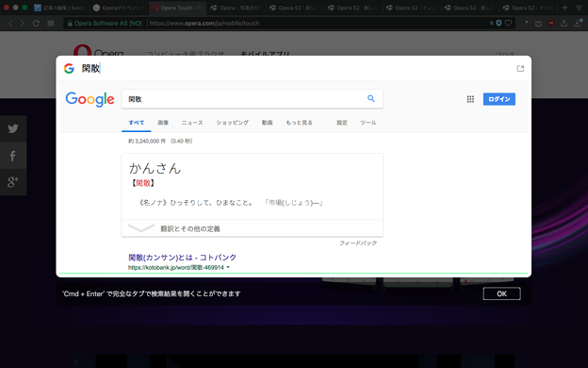Click the フィードバック link

[x=358, y=243]
